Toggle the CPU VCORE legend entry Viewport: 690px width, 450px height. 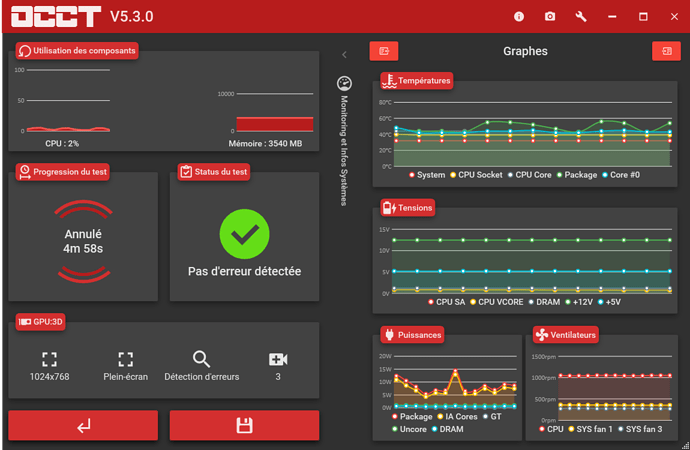coord(496,302)
